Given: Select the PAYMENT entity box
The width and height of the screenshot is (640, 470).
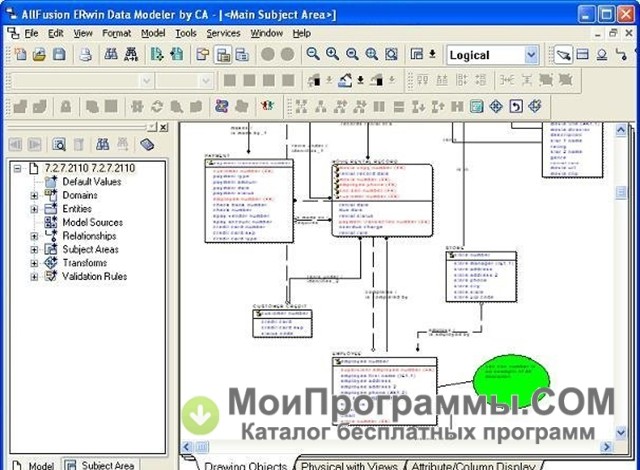Looking at the screenshot, I should [249, 201].
